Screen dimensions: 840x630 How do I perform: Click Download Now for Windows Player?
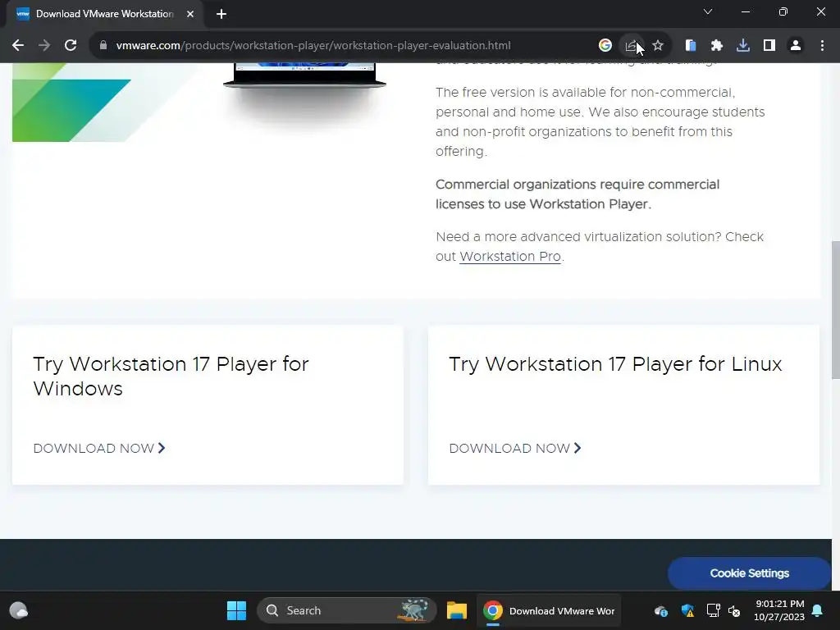[x=99, y=449]
